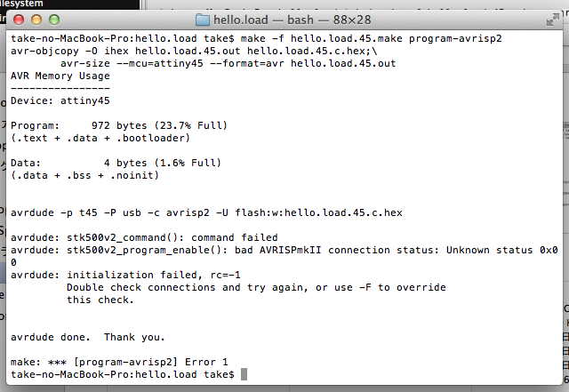Click the window title text 'hello.load — bash — 88×28'

pyautogui.click(x=293, y=20)
